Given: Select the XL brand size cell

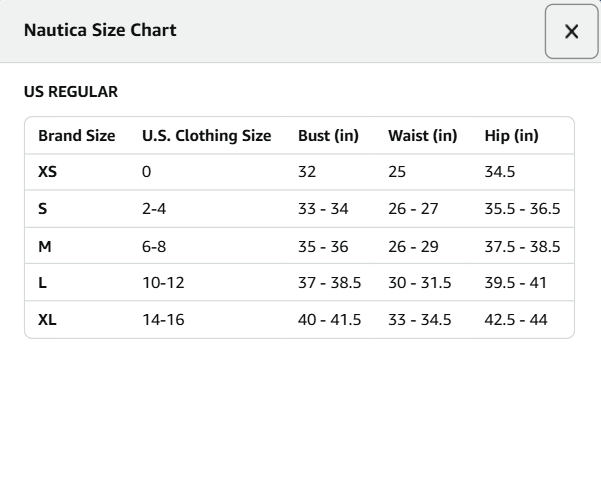Looking at the screenshot, I should (47, 320).
